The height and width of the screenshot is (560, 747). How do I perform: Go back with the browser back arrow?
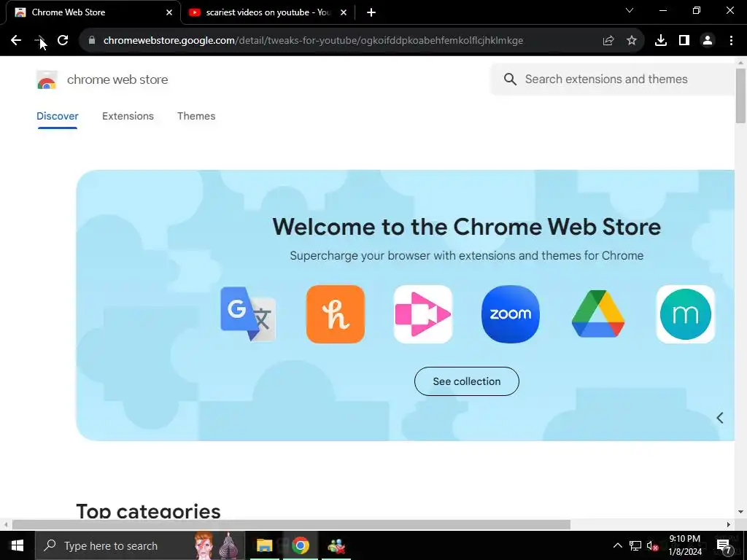click(x=16, y=41)
